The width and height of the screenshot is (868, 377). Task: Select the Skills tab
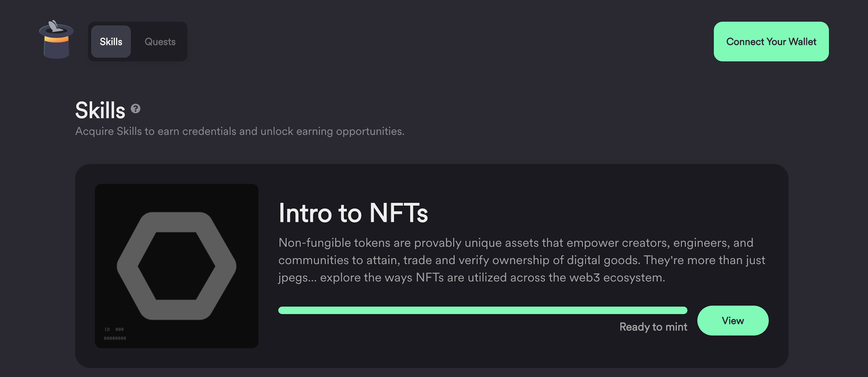pos(111,42)
